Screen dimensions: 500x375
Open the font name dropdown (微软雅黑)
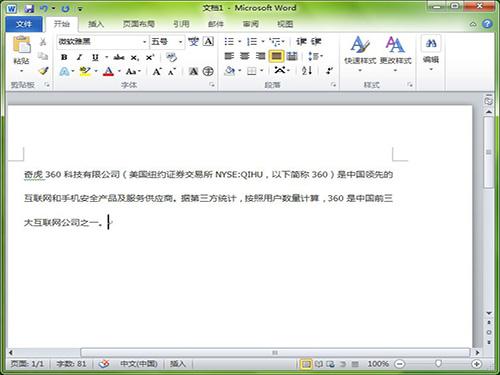[144, 42]
